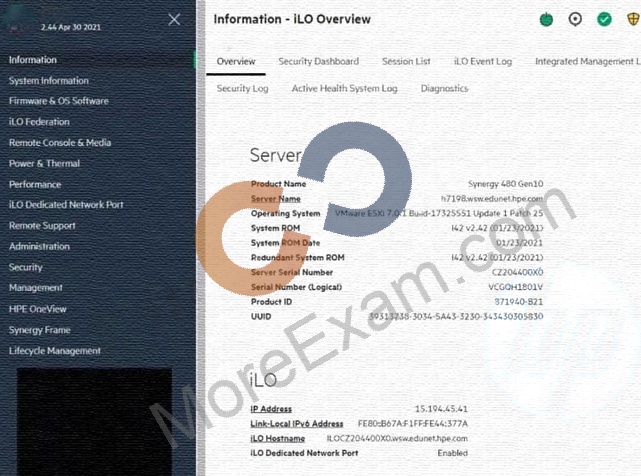Click the Server Name link
The width and height of the screenshot is (641, 476).
pyautogui.click(x=276, y=199)
